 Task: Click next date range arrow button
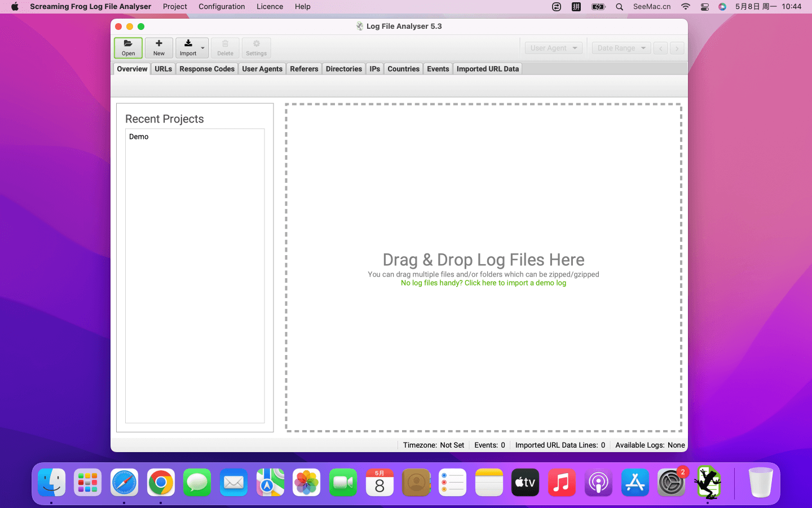[x=677, y=49]
